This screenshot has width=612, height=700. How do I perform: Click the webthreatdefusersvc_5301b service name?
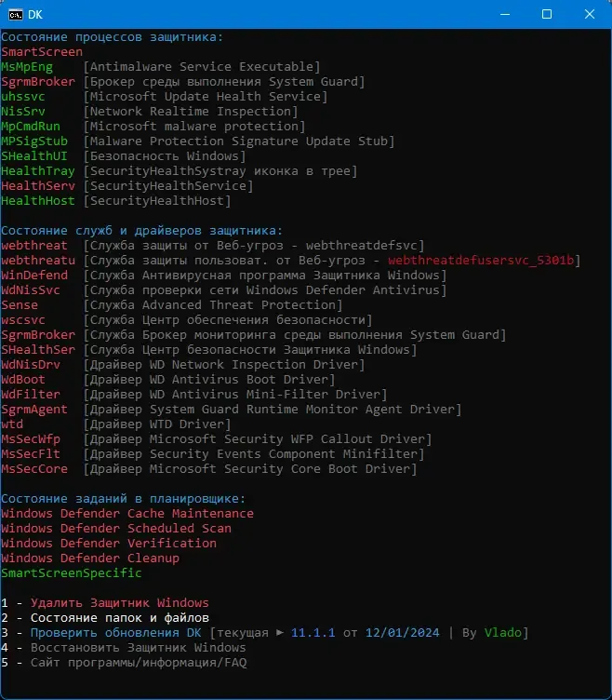(x=483, y=260)
